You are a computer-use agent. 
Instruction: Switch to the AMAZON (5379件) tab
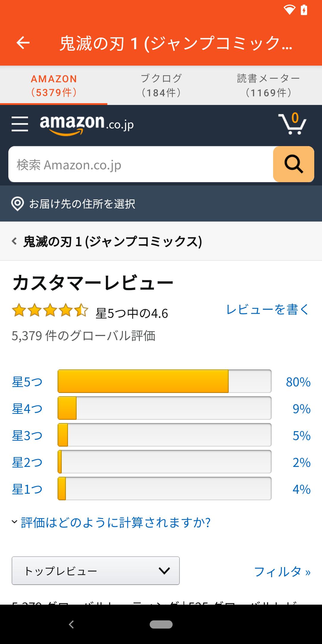(54, 86)
